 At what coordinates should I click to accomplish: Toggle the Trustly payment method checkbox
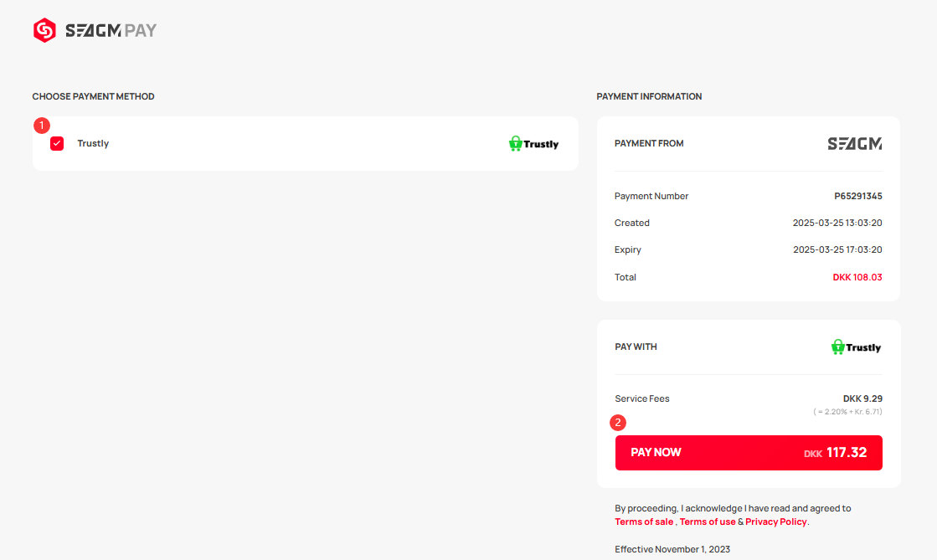(x=57, y=143)
